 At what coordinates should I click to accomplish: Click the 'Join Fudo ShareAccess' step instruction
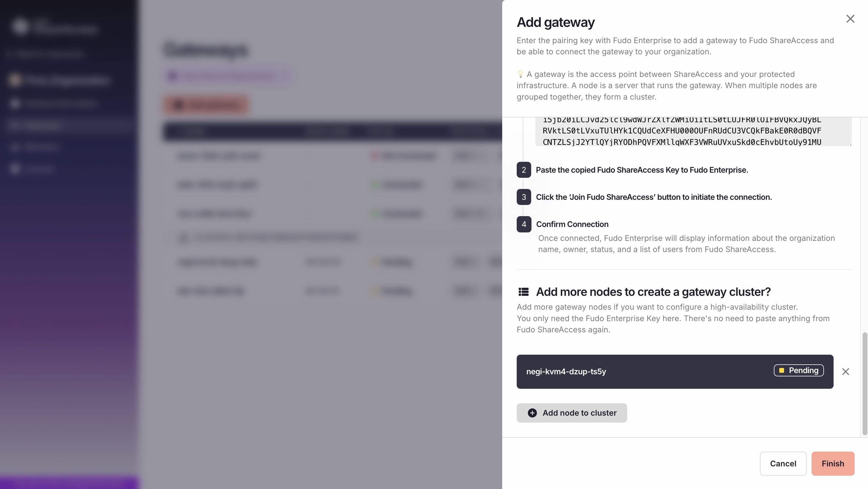[x=654, y=197]
